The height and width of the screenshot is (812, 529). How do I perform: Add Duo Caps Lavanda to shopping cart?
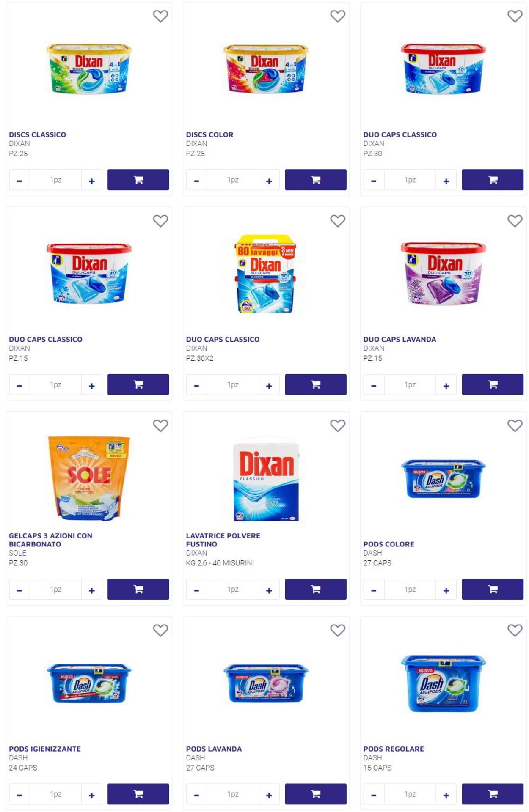493,384
